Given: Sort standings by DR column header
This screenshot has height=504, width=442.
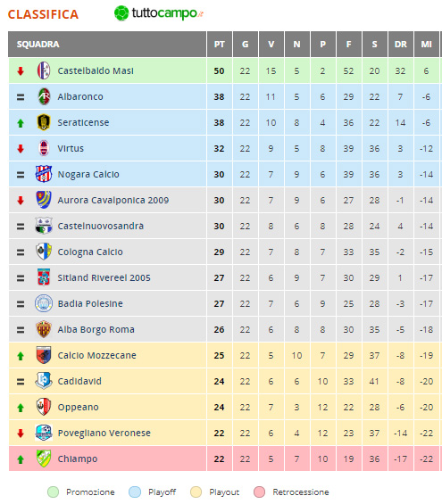Looking at the screenshot, I should pyautogui.click(x=401, y=44).
